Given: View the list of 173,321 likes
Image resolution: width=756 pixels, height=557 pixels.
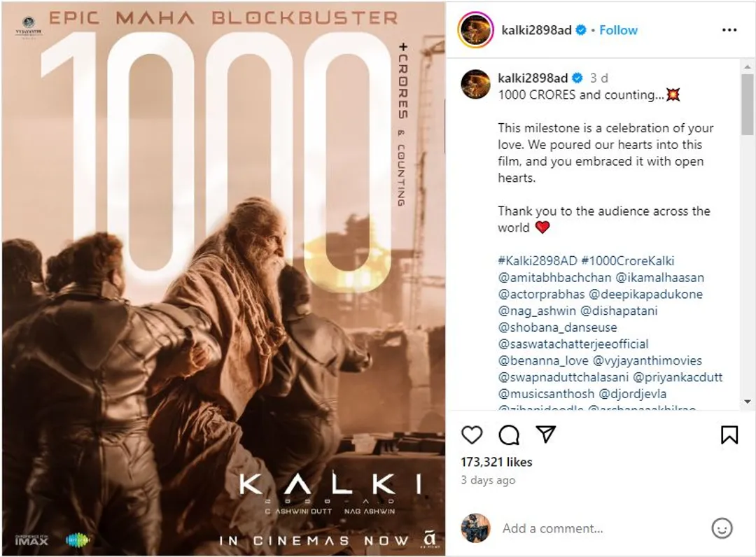Looking at the screenshot, I should pyautogui.click(x=497, y=461).
